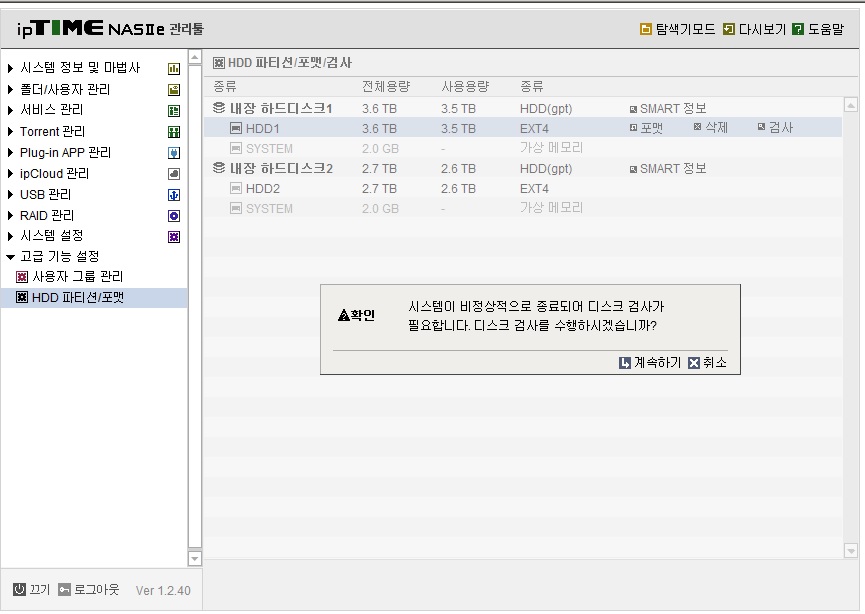Click the 시스템 설정 gear icon

174,237
